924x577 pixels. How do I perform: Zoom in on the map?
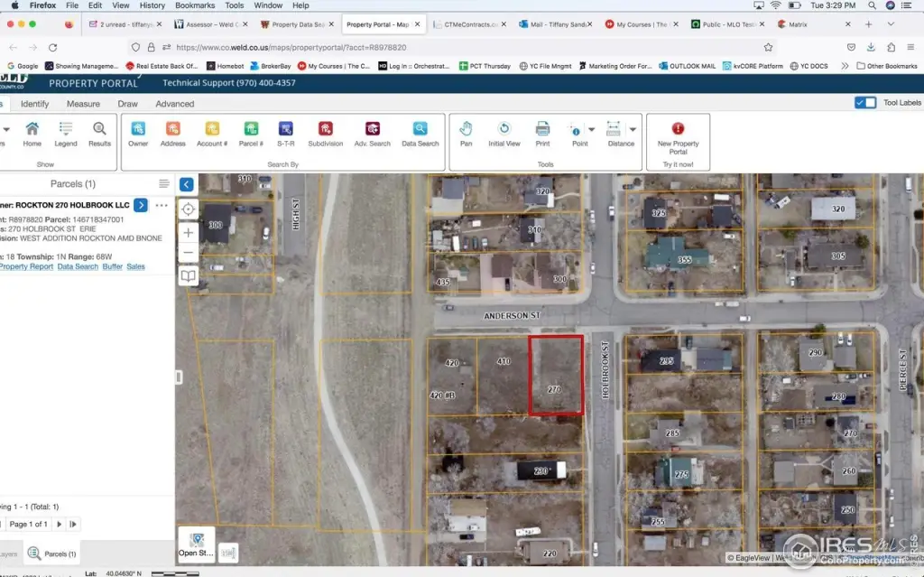188,232
